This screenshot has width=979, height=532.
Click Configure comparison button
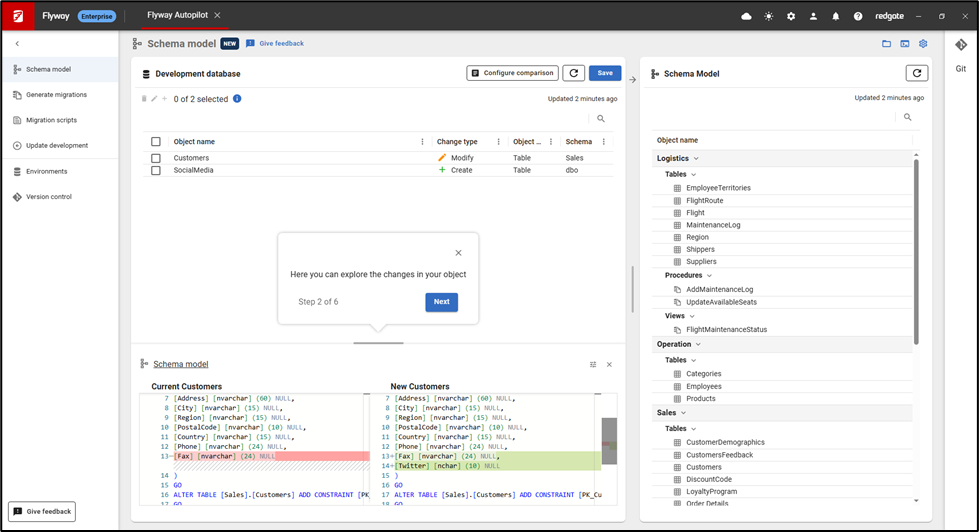click(x=513, y=73)
